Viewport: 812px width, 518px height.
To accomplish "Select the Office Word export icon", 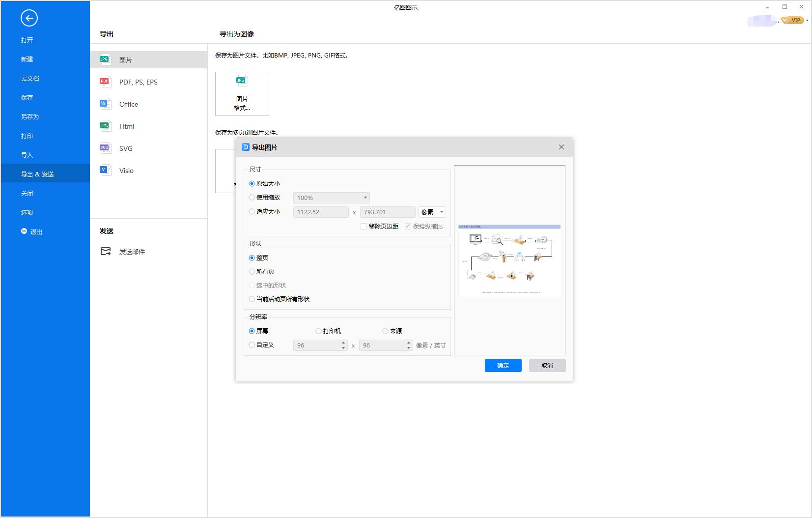I will pyautogui.click(x=105, y=104).
